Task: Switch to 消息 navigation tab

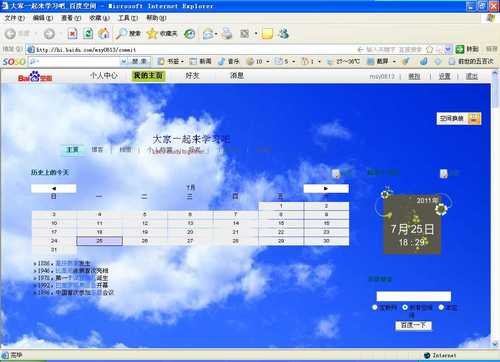Action: [x=237, y=76]
